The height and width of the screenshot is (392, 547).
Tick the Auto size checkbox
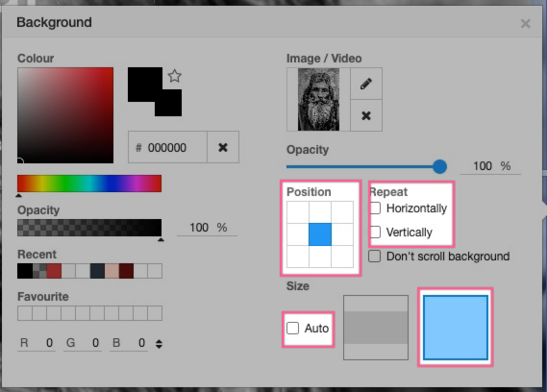point(292,329)
